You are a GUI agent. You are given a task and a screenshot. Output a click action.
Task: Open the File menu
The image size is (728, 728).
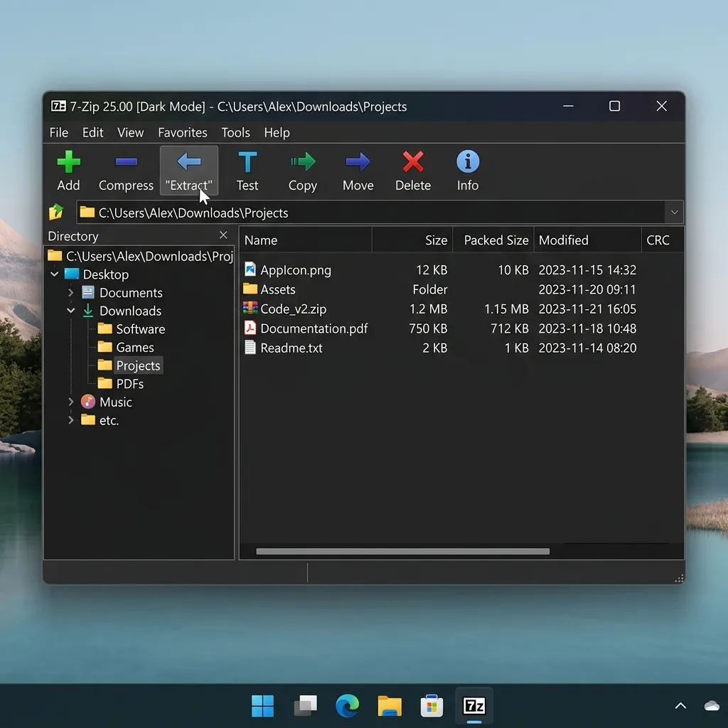tap(59, 133)
